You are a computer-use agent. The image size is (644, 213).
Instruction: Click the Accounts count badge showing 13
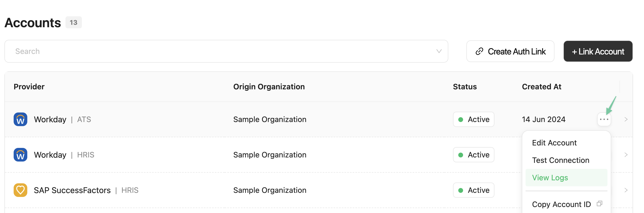coord(73,23)
